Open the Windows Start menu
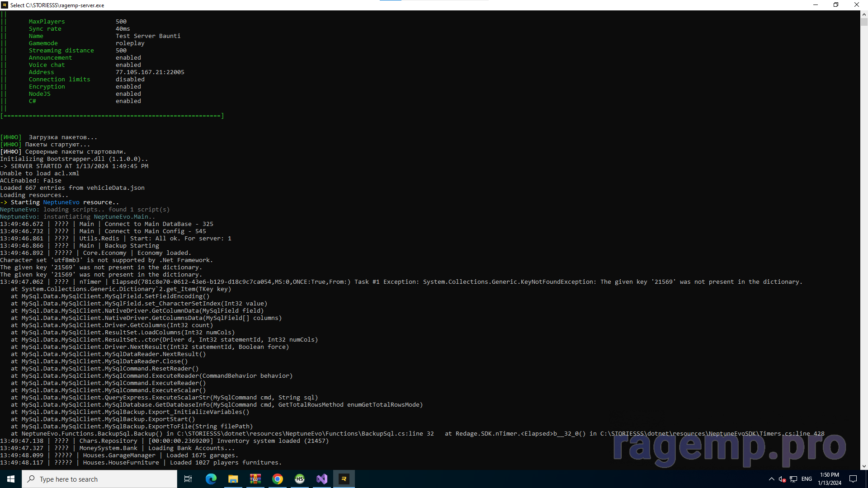This screenshot has height=488, width=868. [x=11, y=479]
